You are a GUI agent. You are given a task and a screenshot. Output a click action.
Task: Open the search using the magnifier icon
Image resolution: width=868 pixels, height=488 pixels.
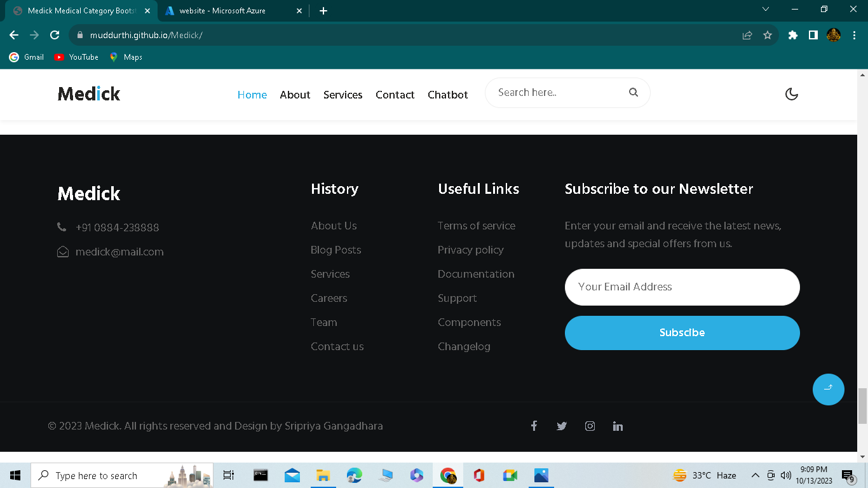[x=633, y=92]
